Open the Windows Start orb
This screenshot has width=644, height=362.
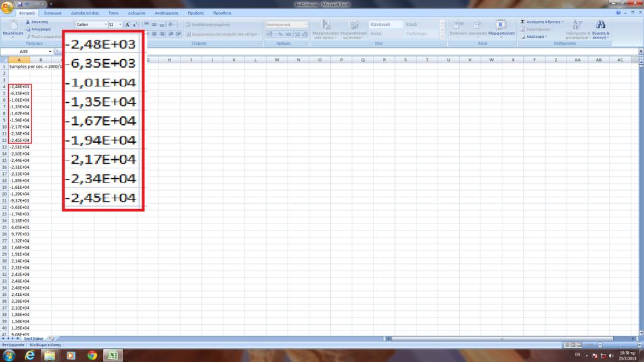tap(9, 355)
